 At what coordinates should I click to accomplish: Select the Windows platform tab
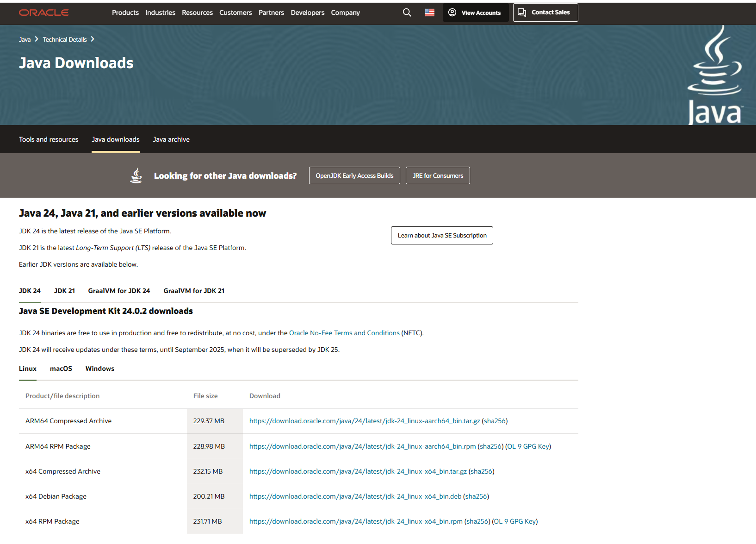coord(100,369)
